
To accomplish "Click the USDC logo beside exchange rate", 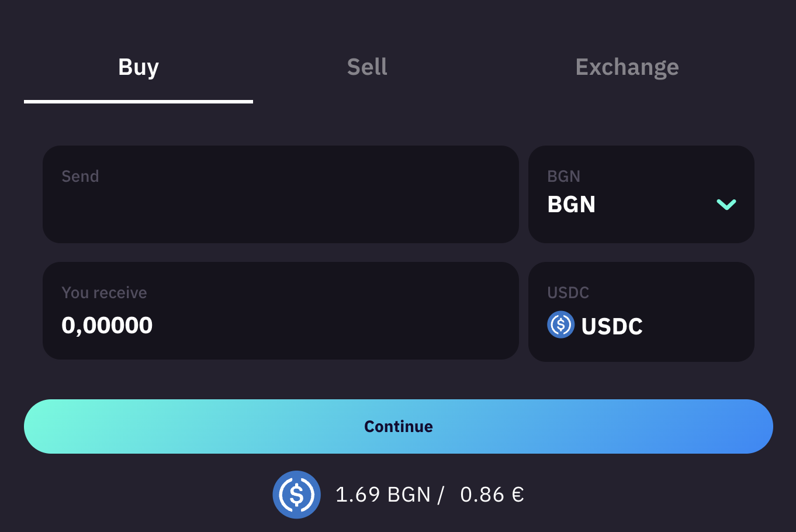I will pyautogui.click(x=297, y=495).
